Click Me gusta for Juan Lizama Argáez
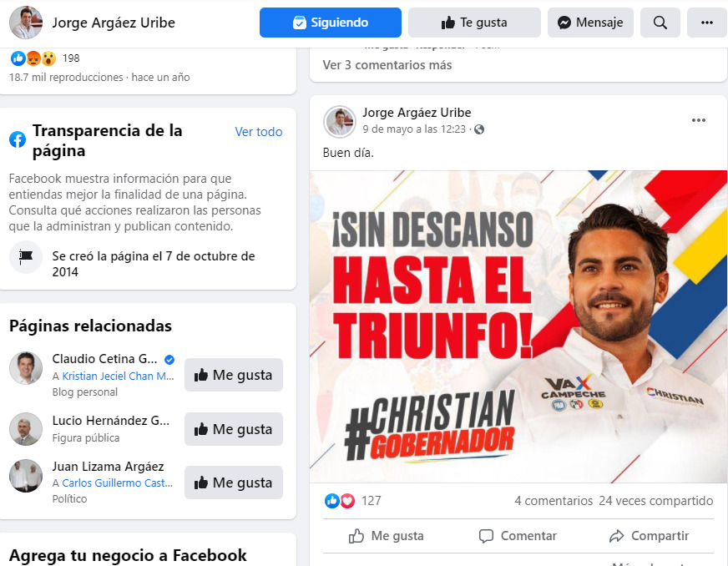 pyautogui.click(x=234, y=483)
